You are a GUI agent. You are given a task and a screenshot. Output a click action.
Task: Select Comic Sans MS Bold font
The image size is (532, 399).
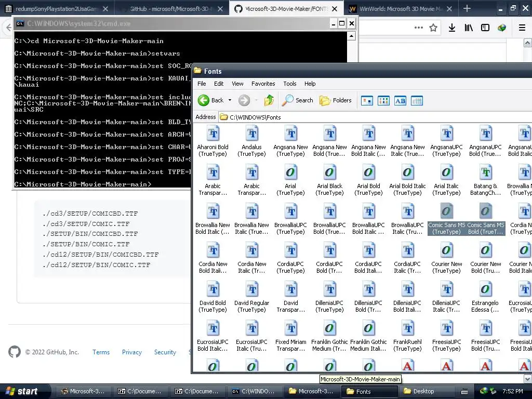pos(486,219)
